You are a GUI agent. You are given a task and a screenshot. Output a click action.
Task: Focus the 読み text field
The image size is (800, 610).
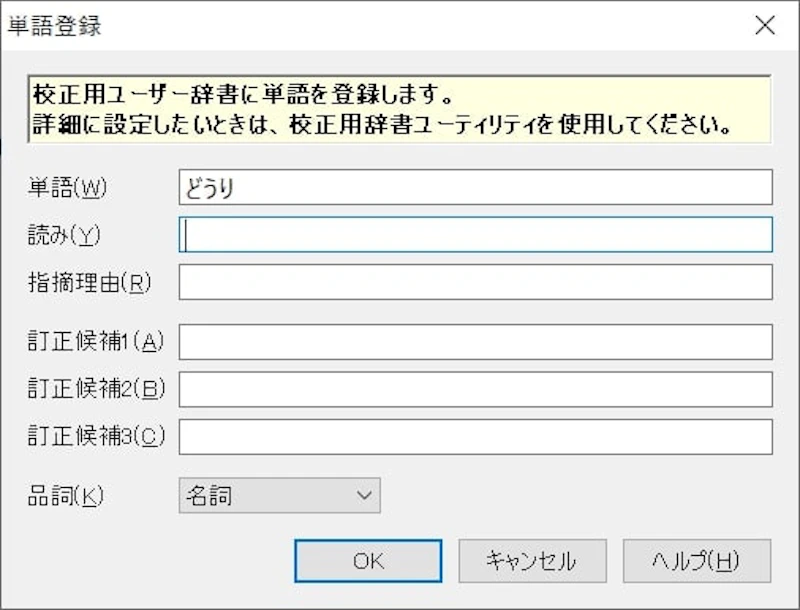tap(475, 235)
